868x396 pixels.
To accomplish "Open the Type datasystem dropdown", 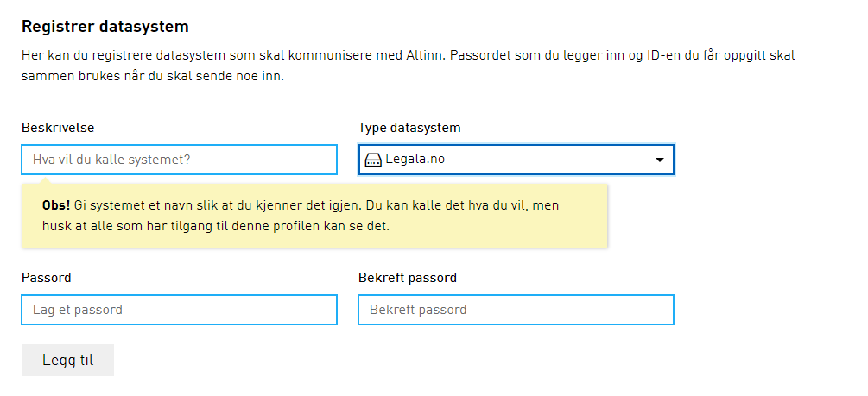I will [x=516, y=160].
